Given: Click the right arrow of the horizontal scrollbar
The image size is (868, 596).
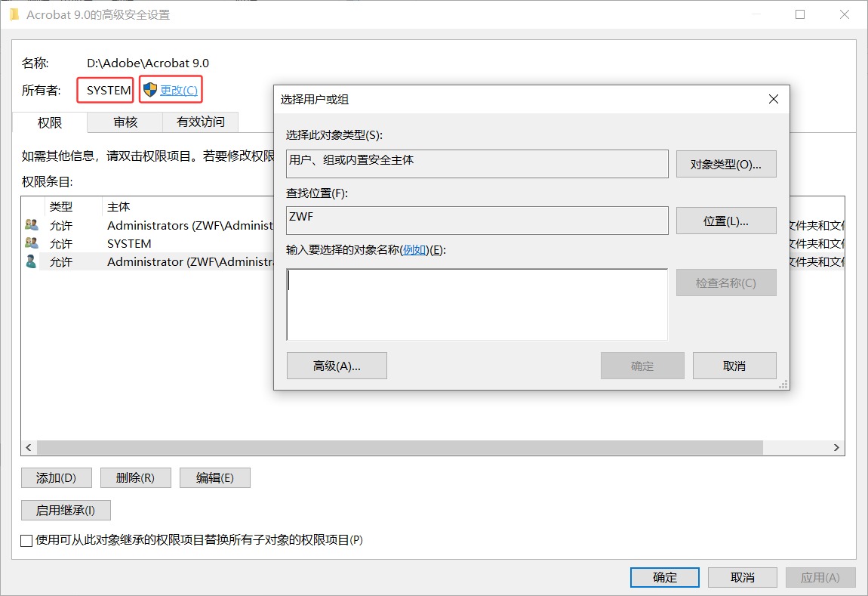Looking at the screenshot, I should click(836, 447).
